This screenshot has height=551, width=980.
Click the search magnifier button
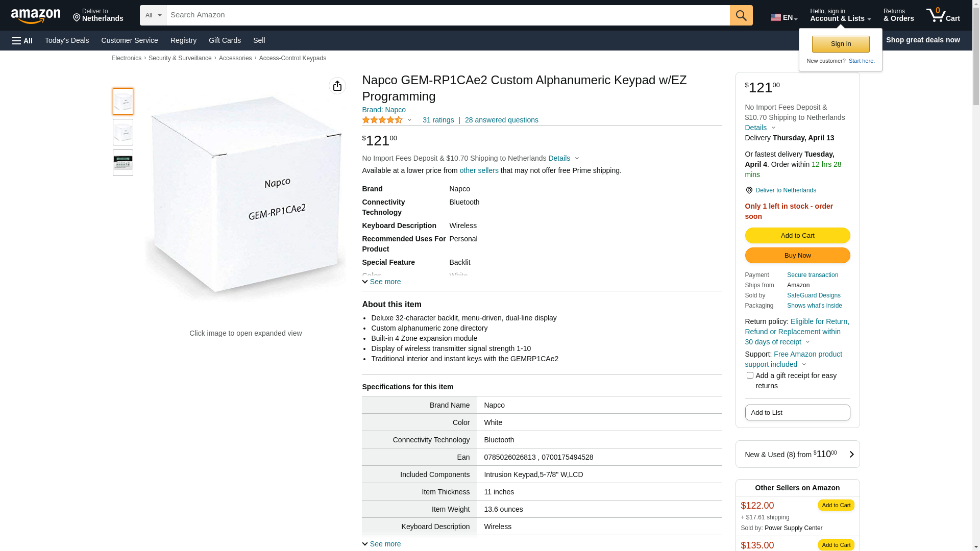pyautogui.click(x=741, y=15)
